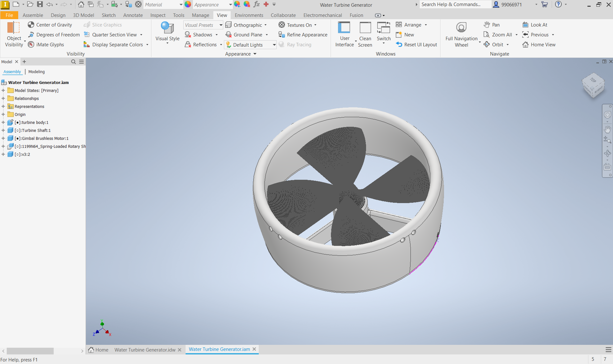Click Undo in quick access toolbar
This screenshot has width=613, height=364.
point(50,4)
